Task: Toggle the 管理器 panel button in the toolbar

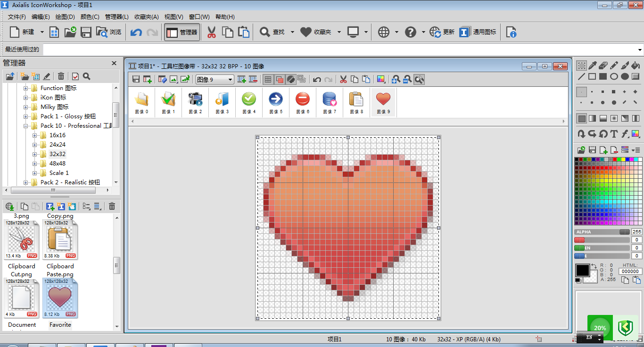Action: [182, 32]
